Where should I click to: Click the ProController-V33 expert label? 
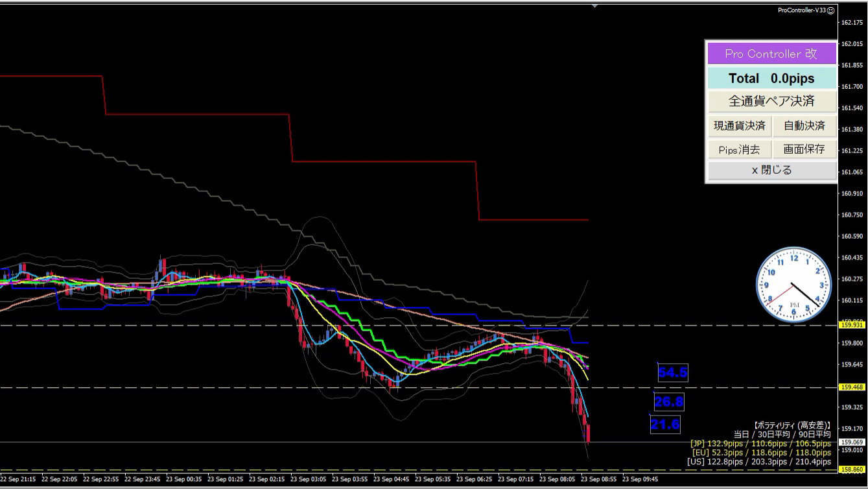pyautogui.click(x=802, y=10)
